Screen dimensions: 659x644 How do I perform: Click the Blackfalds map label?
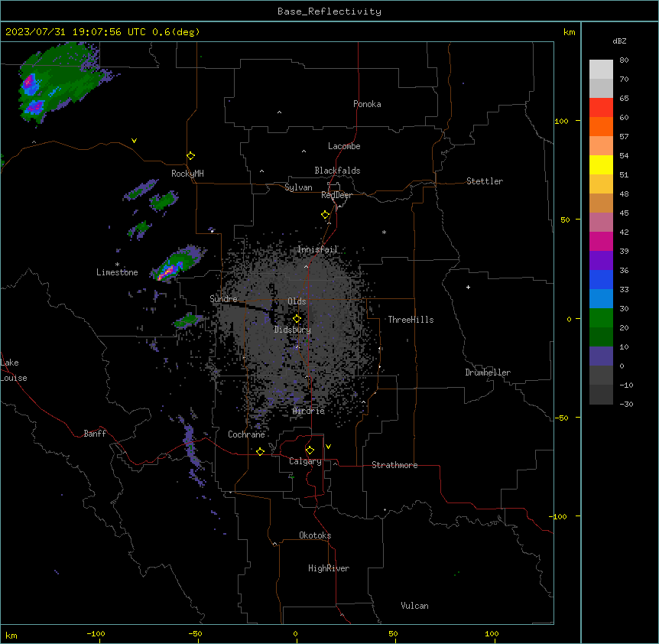click(337, 171)
